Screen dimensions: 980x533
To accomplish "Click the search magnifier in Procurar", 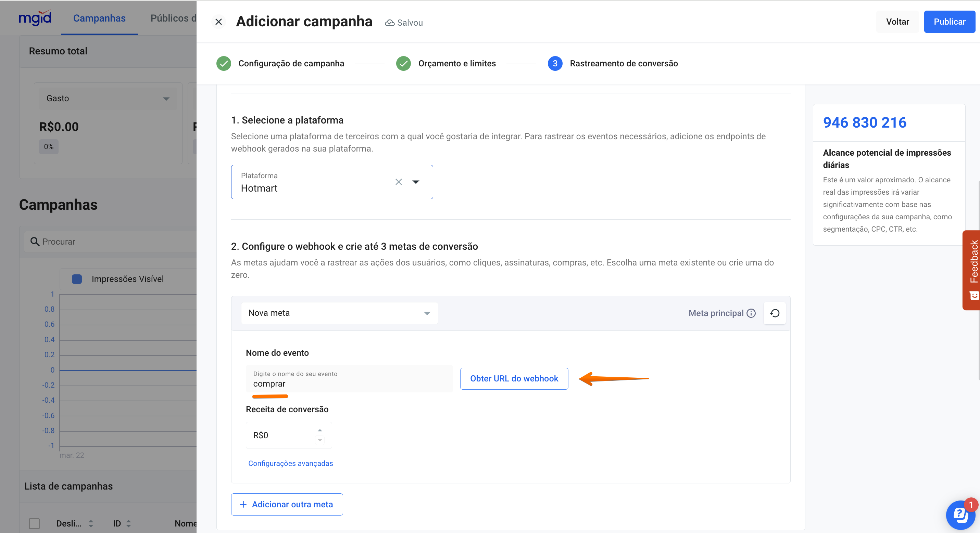I will click(35, 242).
